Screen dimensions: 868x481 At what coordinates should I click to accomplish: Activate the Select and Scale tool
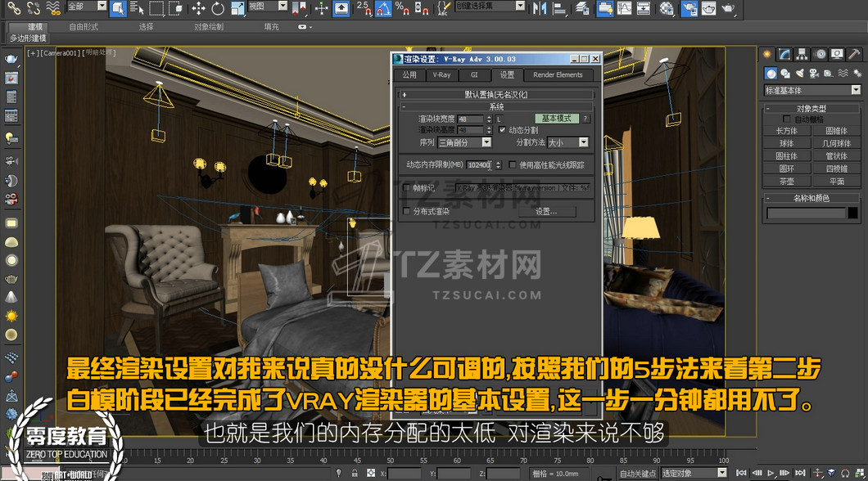237,7
